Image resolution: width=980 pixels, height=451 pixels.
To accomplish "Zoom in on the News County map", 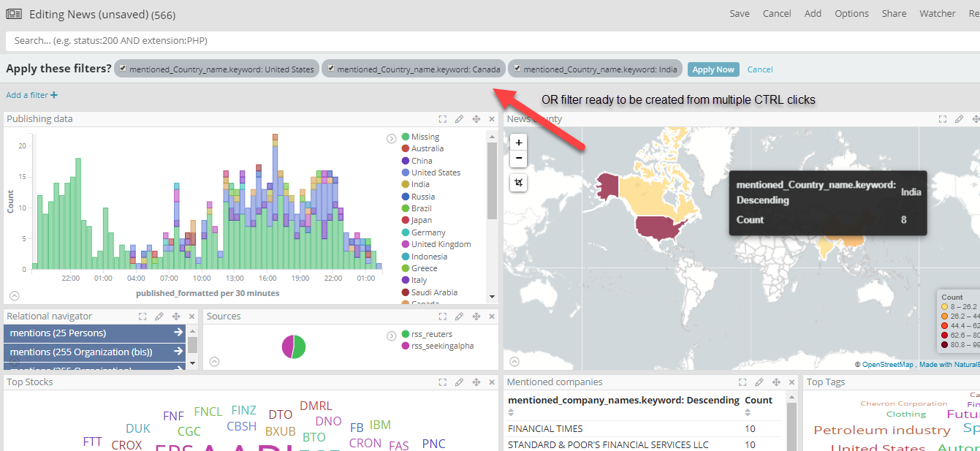I will click(x=518, y=143).
